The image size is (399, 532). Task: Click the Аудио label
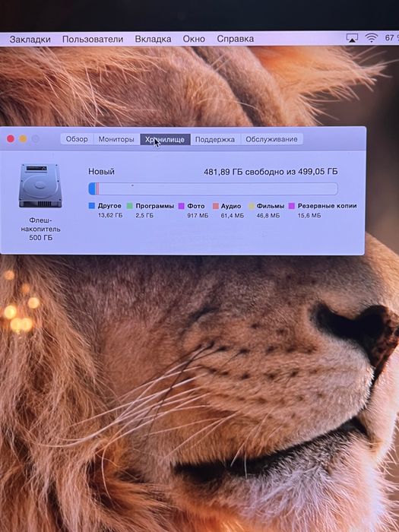click(231, 206)
